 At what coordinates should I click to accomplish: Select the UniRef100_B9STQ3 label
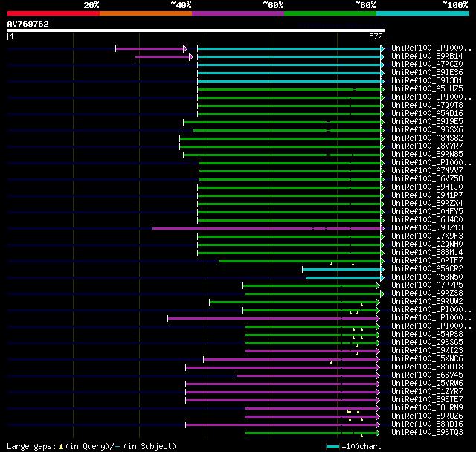pyautogui.click(x=427, y=433)
